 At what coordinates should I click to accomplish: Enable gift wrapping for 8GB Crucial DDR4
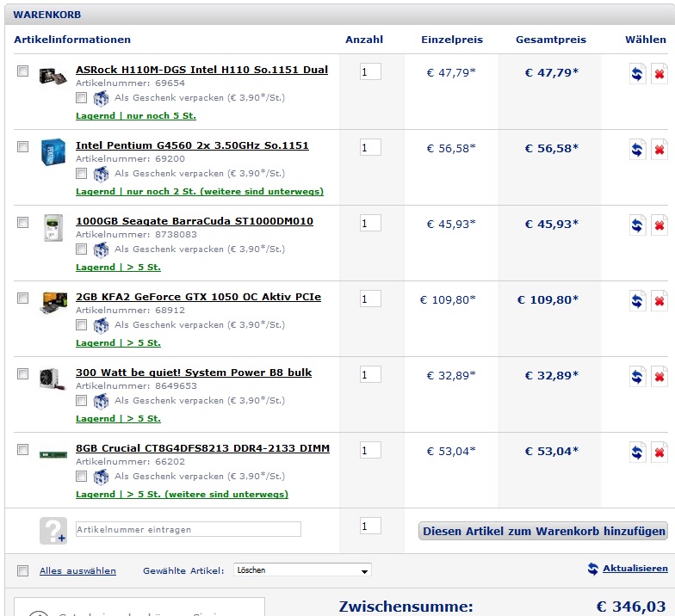coord(81,477)
